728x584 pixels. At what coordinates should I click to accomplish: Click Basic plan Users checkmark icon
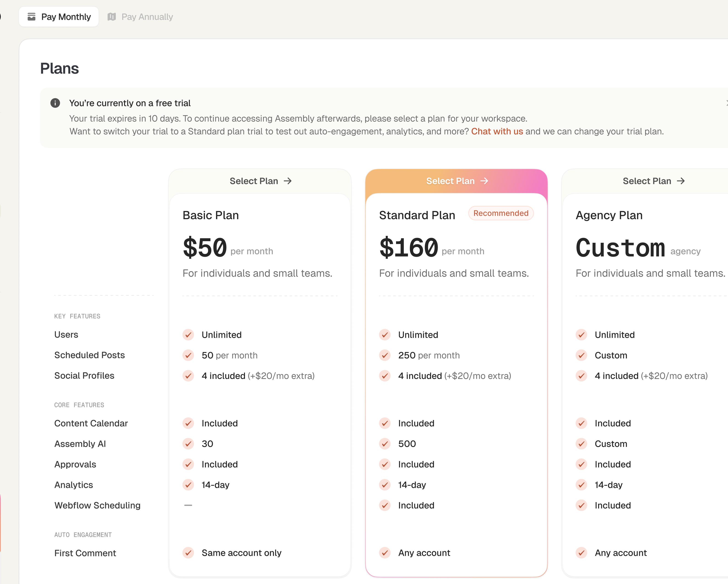pyautogui.click(x=188, y=335)
